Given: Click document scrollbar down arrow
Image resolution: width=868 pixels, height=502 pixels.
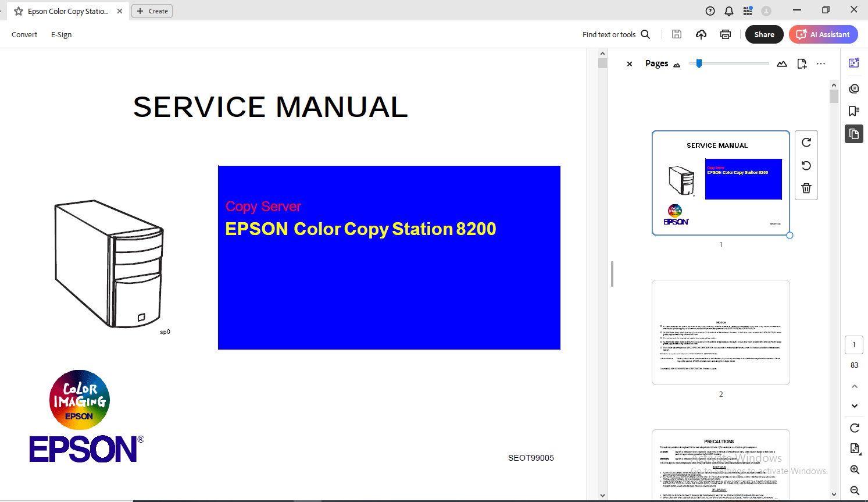Looking at the screenshot, I should [602, 496].
